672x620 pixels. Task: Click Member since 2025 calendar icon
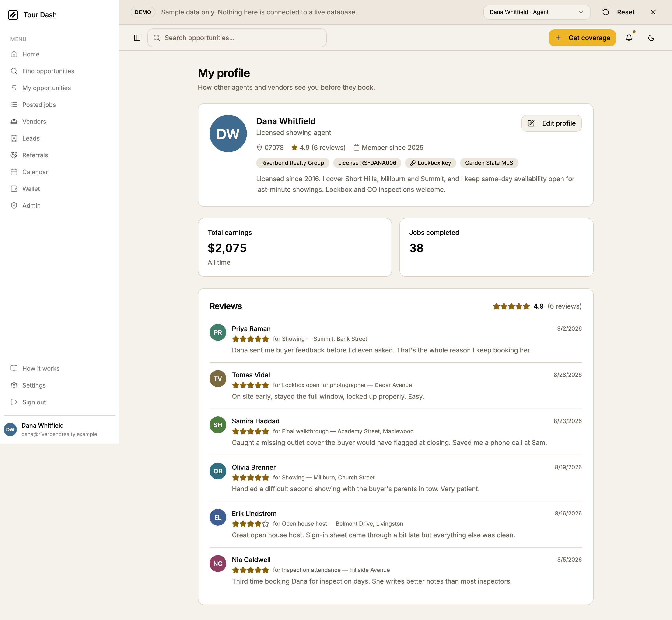click(357, 148)
